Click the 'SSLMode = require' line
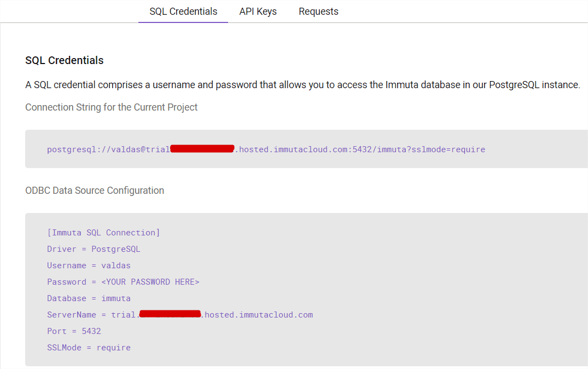 pos(89,348)
